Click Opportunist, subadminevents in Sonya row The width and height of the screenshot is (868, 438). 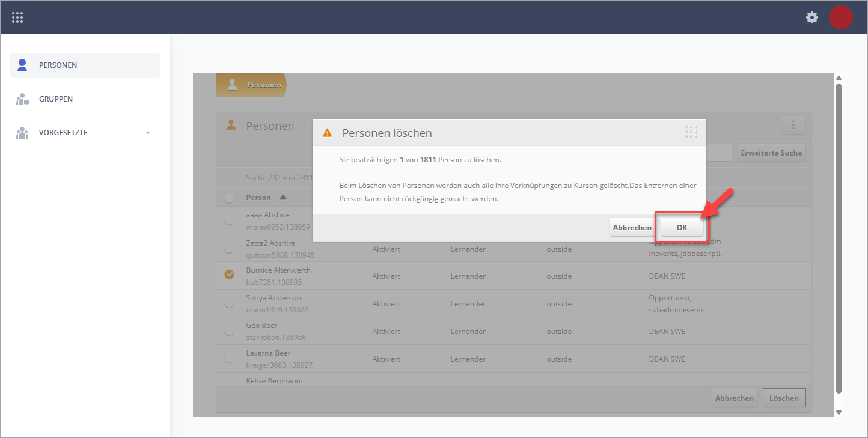click(x=677, y=304)
